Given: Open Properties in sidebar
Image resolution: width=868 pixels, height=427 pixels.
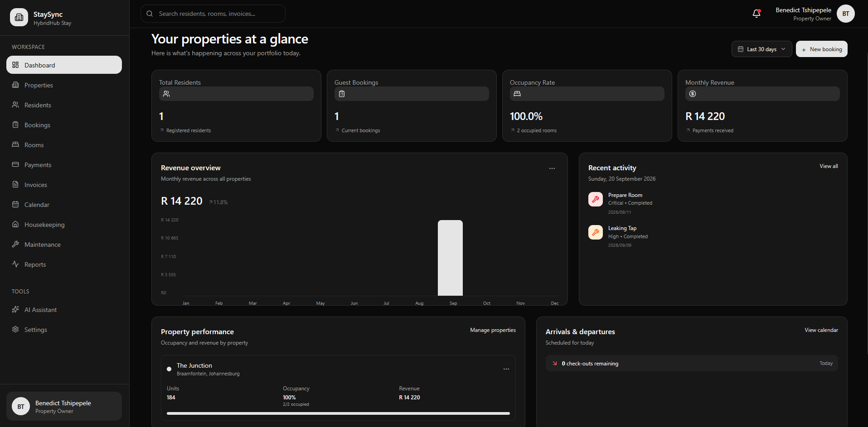Looking at the screenshot, I should (x=64, y=85).
